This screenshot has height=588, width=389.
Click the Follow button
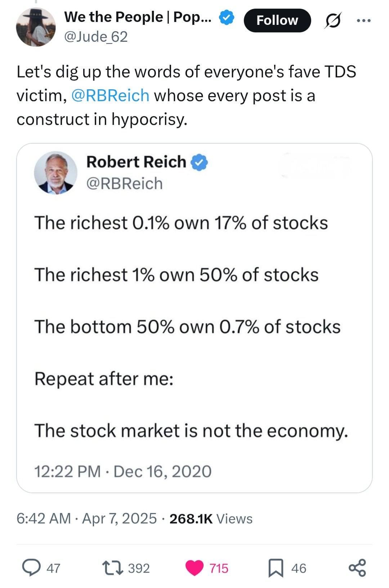click(x=278, y=21)
